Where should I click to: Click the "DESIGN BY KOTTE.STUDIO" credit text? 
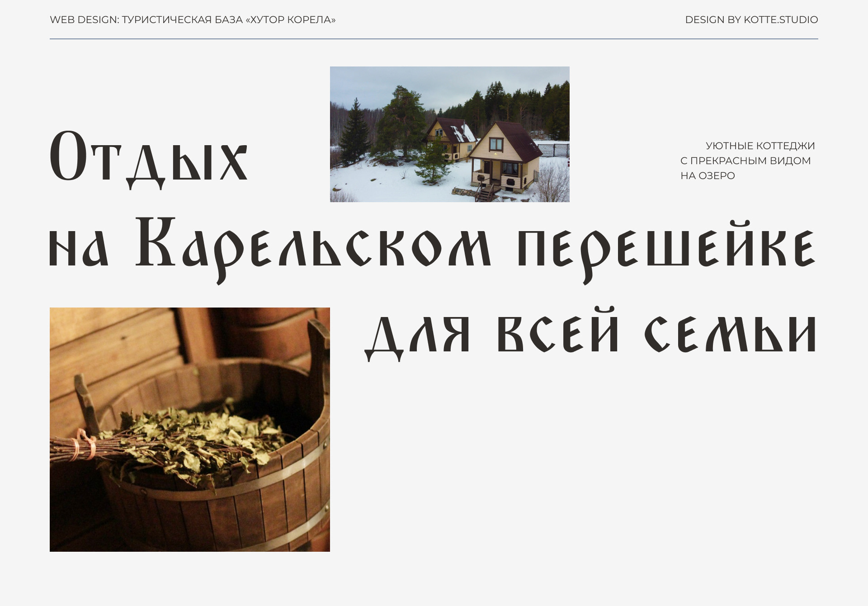coord(751,20)
